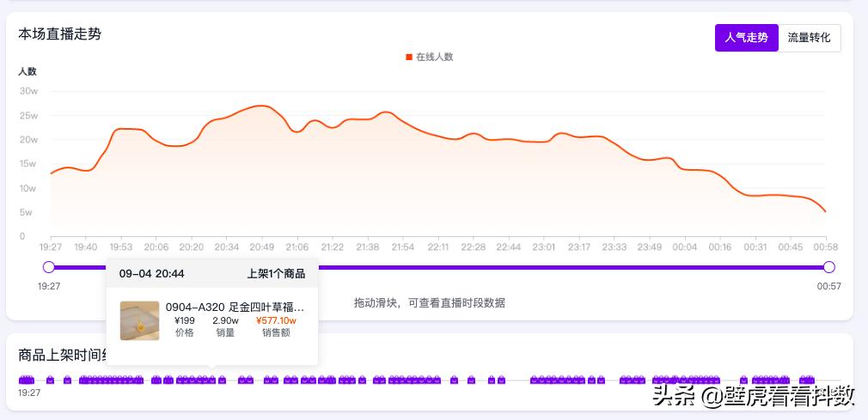This screenshot has width=868, height=420.
Task: Click the 销售额 label in the tooltip
Action: point(276,333)
